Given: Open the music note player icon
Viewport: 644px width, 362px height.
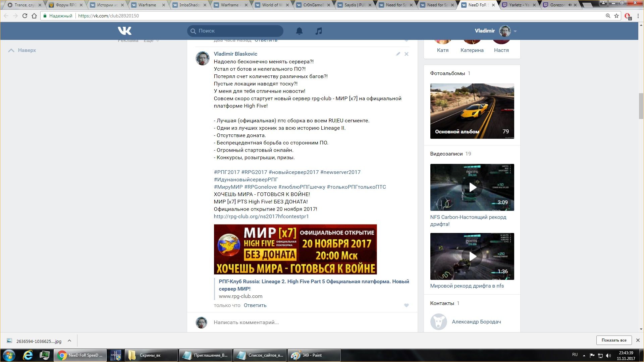Looking at the screenshot, I should (x=319, y=31).
